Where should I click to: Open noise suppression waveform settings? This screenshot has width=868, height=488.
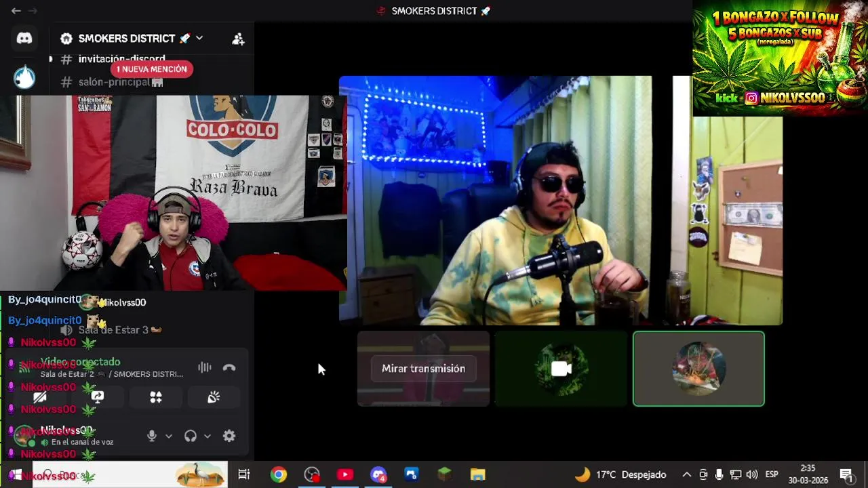[204, 368]
